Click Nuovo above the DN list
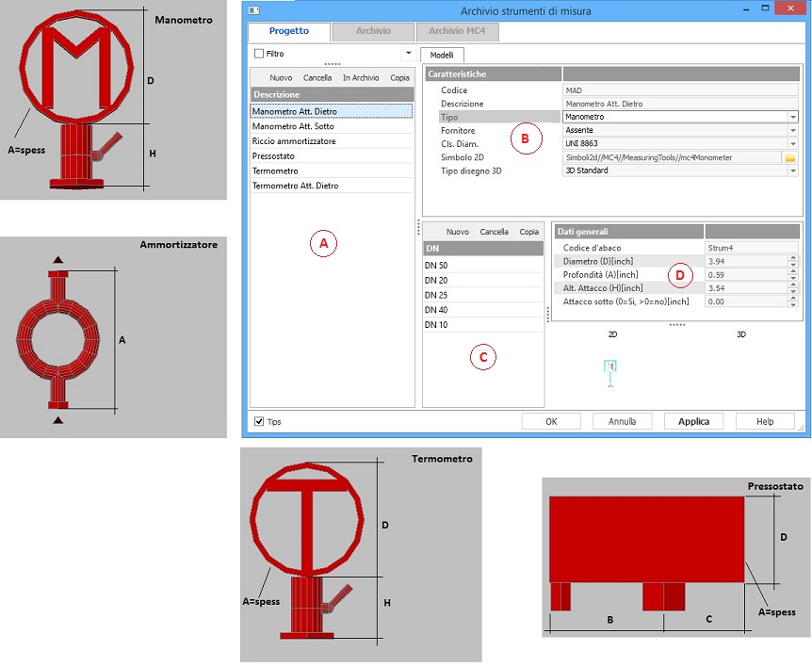The height and width of the screenshot is (667, 812). [x=457, y=232]
